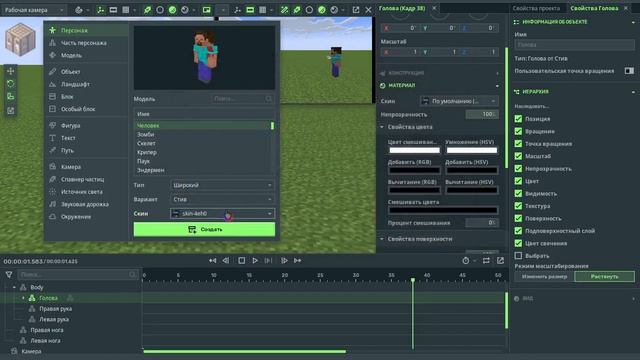
Task: Choose Источник света in workbench list
Action: [x=87, y=192]
